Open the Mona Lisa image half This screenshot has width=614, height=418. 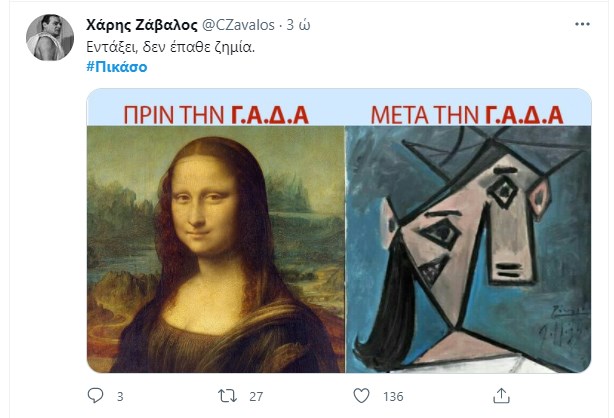point(216,249)
